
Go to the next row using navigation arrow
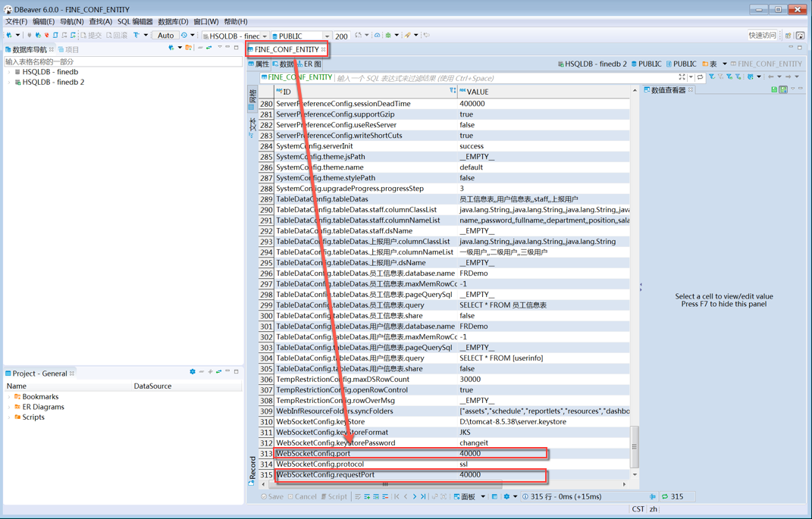click(415, 497)
